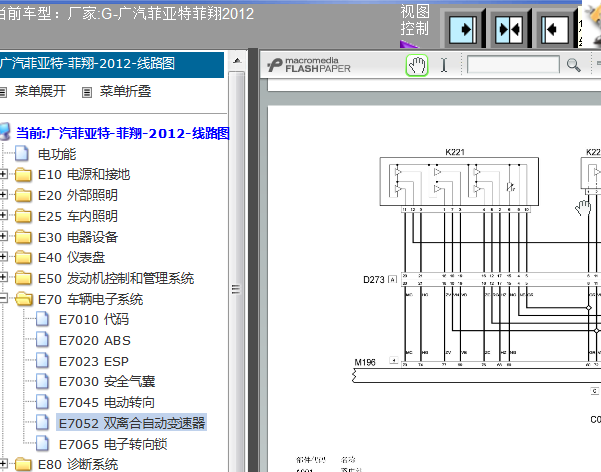Click the FlashPaper search magnifier icon
Viewport: 601px width, 472px height.
click(x=573, y=65)
